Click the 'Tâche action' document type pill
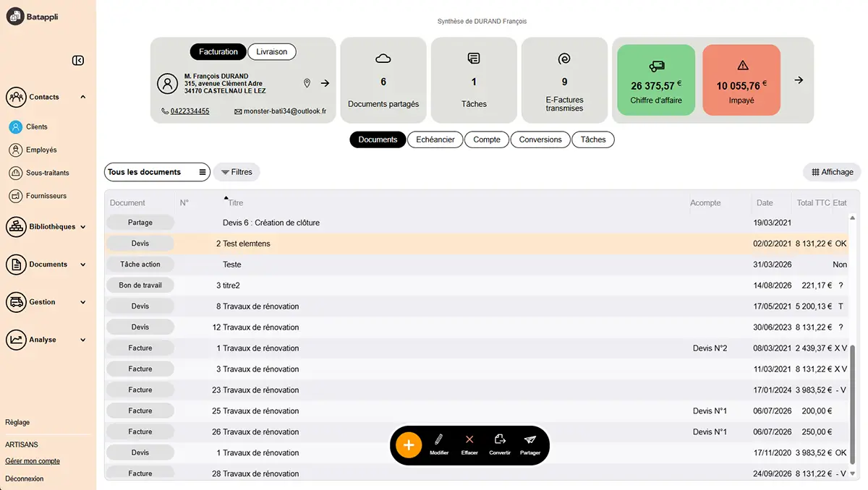 tap(140, 265)
